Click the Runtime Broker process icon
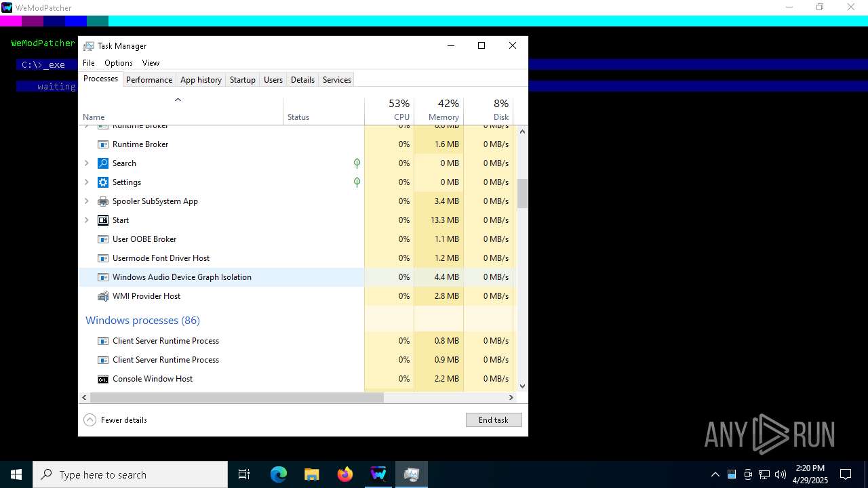 point(103,144)
